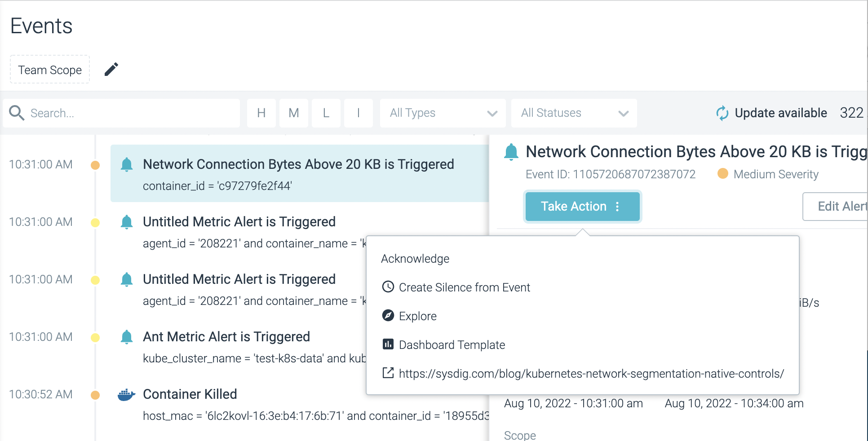Click the Docker icon beside Container Killed
Screen dimensions: 868x441
point(126,394)
